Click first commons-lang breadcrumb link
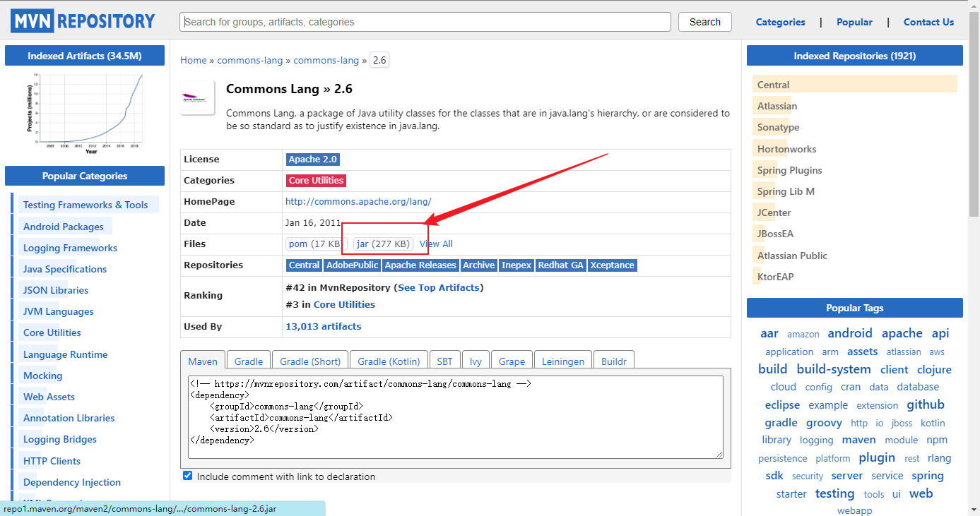This screenshot has width=980, height=516. (250, 60)
